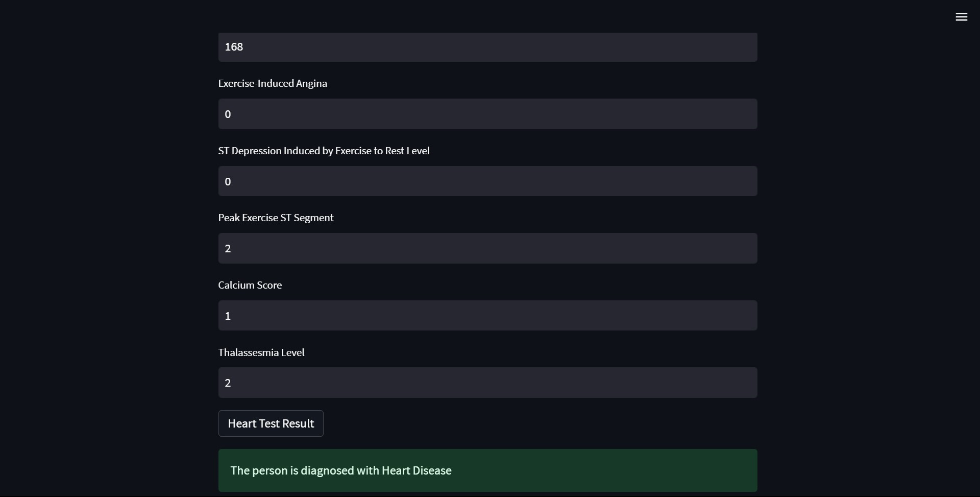Click the Peak Exercise ST Segment label
This screenshot has width=980, height=497.
tap(276, 218)
